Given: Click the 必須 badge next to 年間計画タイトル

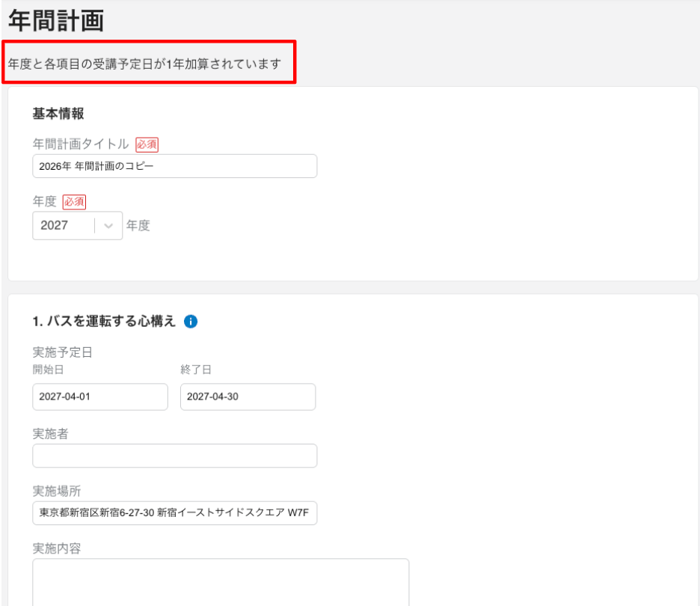Looking at the screenshot, I should coord(147,144).
